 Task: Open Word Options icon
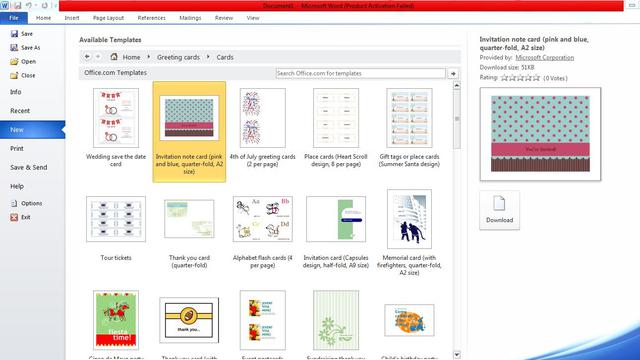point(14,203)
